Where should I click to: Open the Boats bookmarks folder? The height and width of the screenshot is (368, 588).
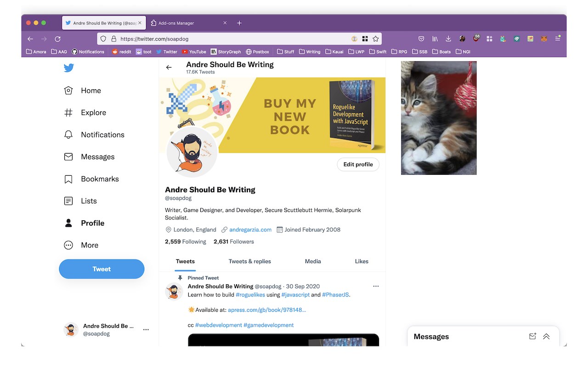[x=441, y=52]
